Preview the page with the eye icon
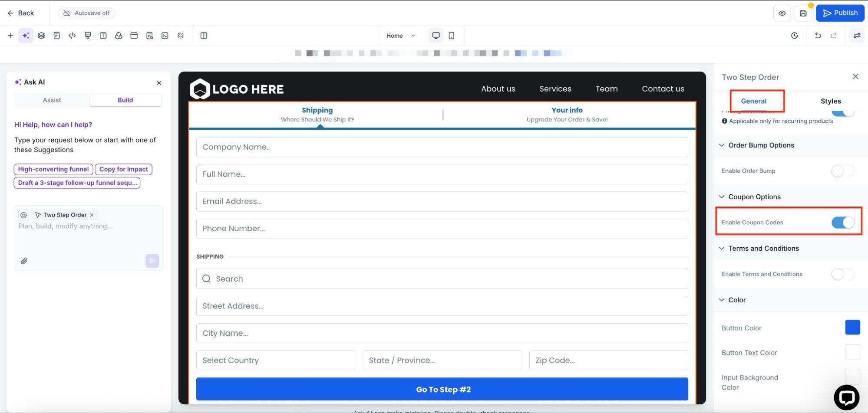Screen dimensions: 868x413 point(782,13)
